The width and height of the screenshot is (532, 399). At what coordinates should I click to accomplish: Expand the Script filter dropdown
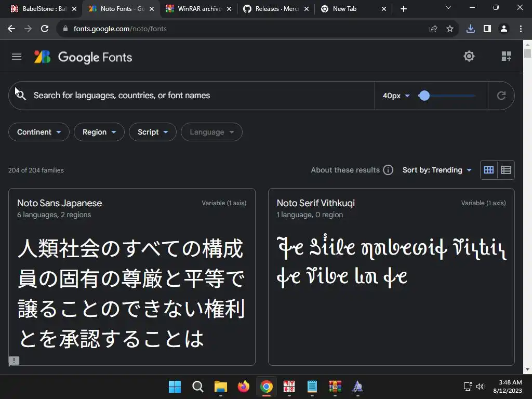coord(153,132)
